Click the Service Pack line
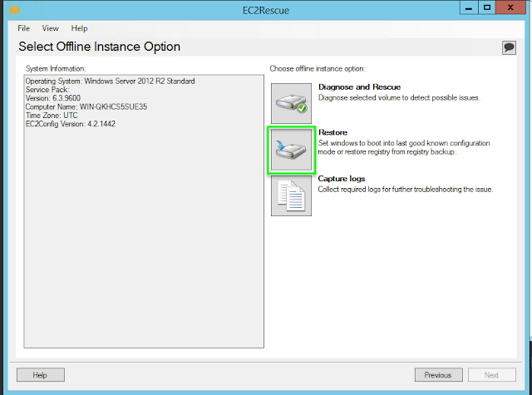532x395 pixels. 47,90
